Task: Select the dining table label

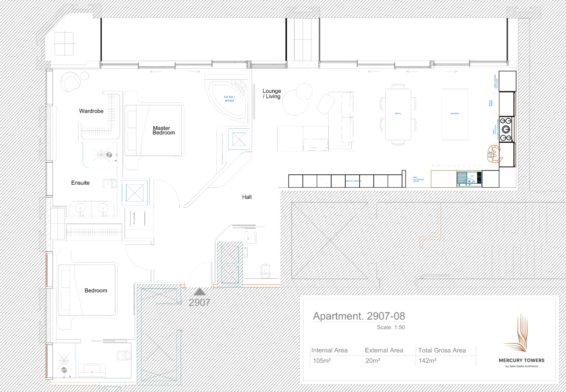Action: 398,113
